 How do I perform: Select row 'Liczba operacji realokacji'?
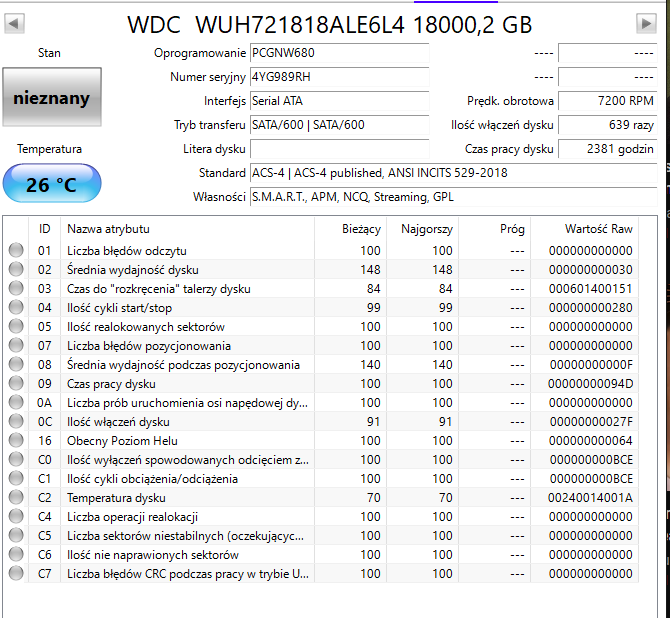coord(323,517)
